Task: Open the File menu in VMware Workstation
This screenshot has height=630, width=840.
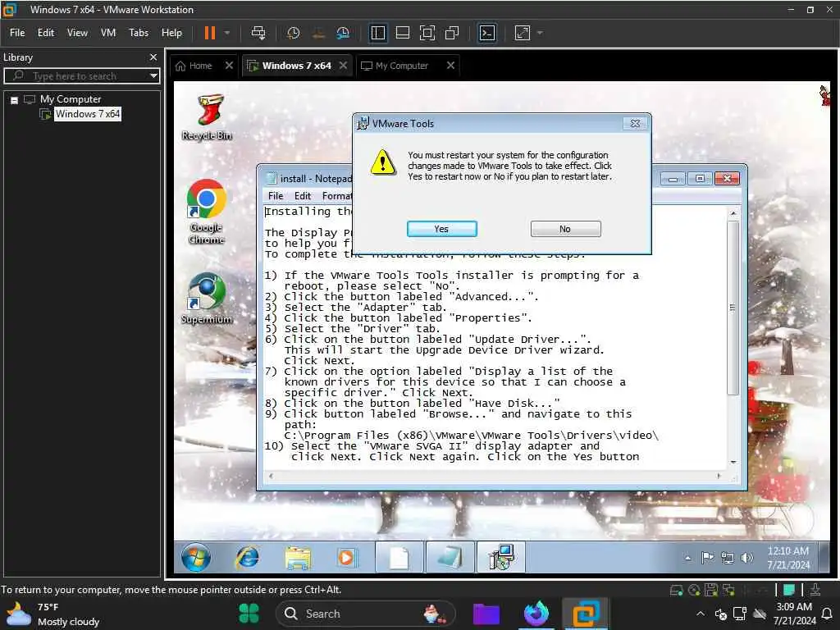Action: [17, 33]
